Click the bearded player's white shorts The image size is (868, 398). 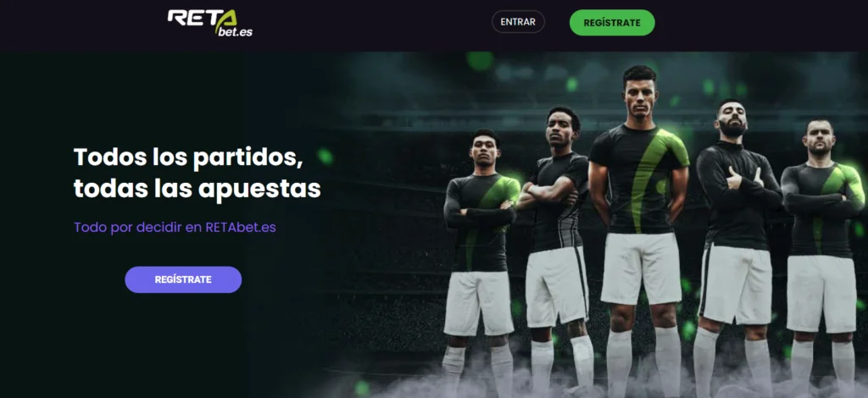click(735, 284)
